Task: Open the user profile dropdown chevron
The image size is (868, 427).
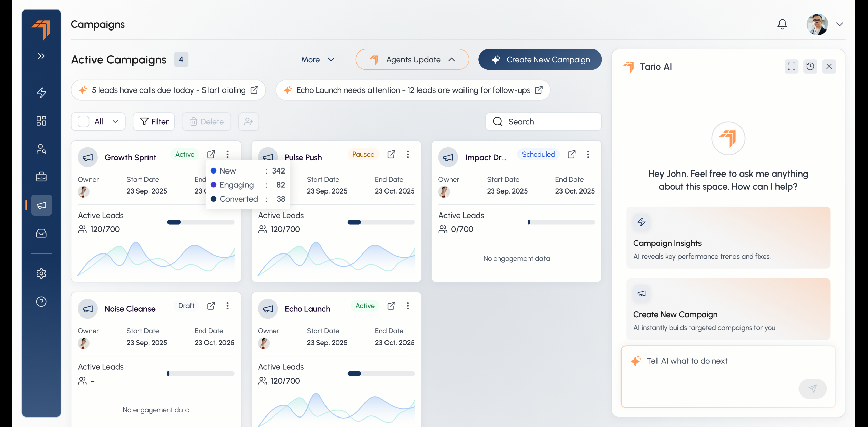Action: coord(840,24)
